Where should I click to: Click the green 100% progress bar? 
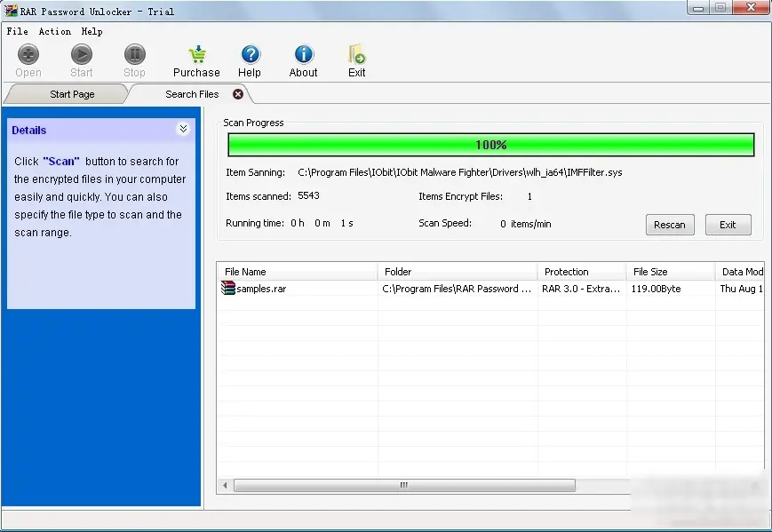pyautogui.click(x=490, y=144)
